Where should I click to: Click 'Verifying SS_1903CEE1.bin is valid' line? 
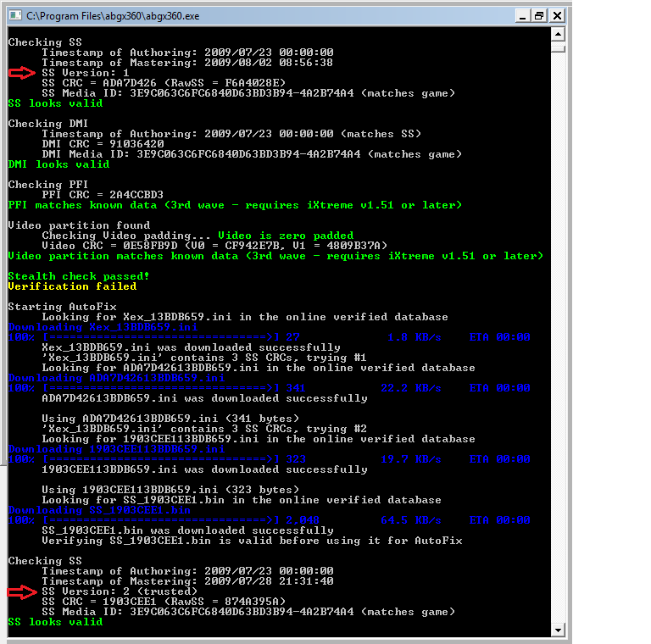pyautogui.click(x=252, y=541)
